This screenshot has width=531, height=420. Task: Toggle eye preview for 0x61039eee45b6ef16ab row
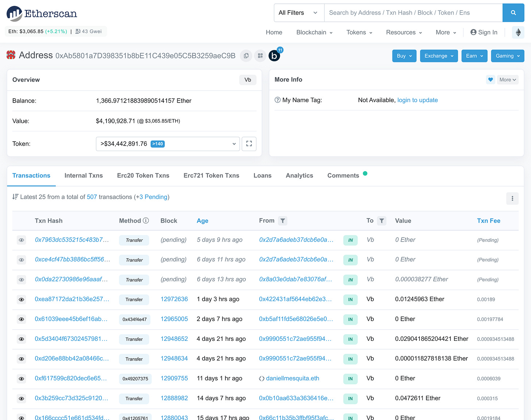(22, 319)
